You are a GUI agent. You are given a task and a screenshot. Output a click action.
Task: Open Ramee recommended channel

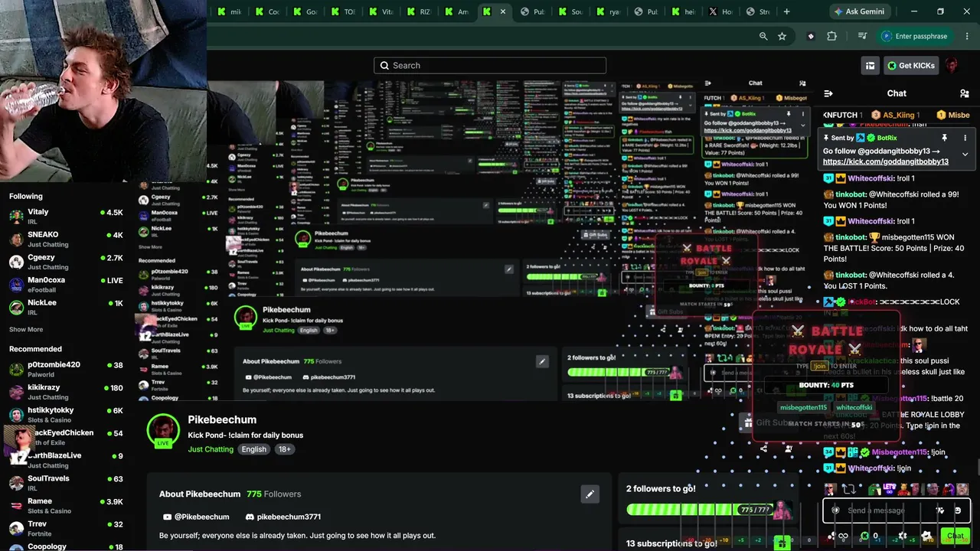pos(65,506)
